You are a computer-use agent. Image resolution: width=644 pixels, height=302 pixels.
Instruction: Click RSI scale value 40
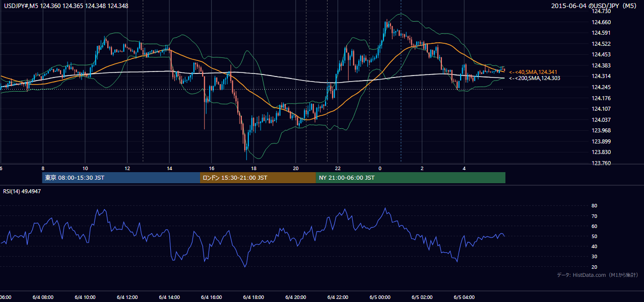(595, 246)
